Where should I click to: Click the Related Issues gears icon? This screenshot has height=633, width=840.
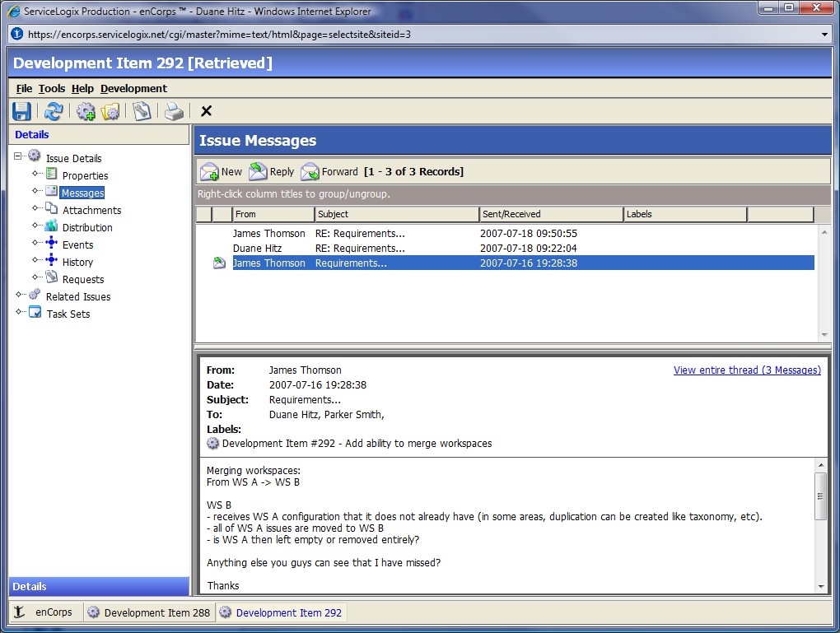coord(35,295)
